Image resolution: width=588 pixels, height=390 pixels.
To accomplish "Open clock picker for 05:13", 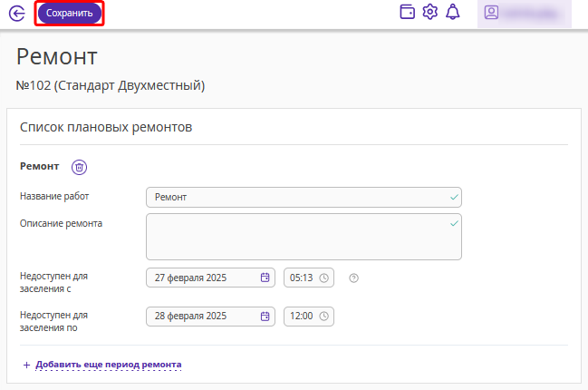I will 324,278.
